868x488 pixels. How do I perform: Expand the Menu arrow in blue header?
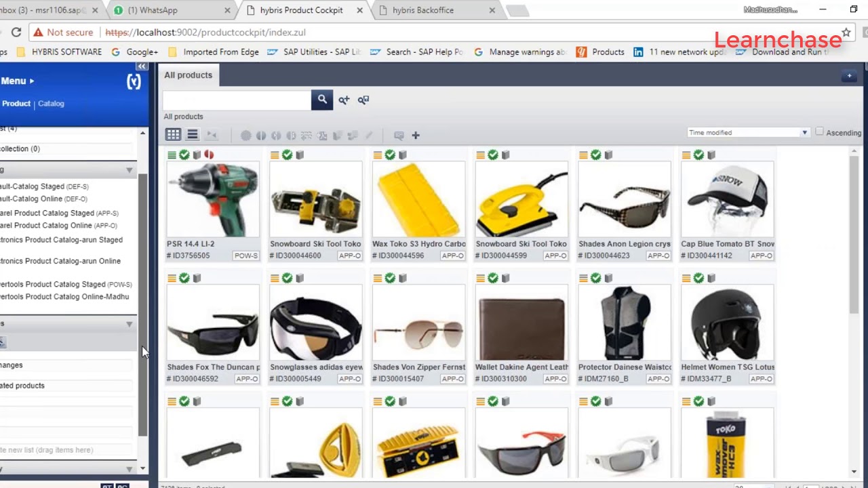pos(31,81)
